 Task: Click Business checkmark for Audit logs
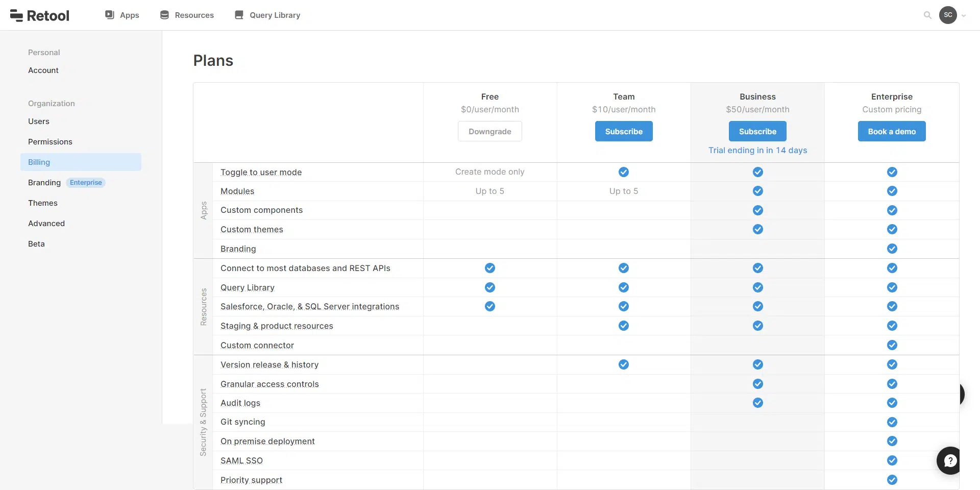pos(757,403)
